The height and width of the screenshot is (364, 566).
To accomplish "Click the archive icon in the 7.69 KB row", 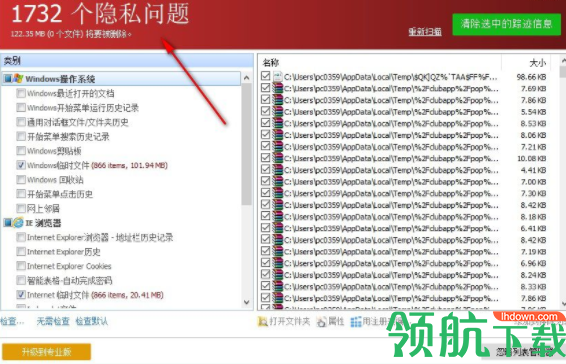I will pyautogui.click(x=277, y=88).
